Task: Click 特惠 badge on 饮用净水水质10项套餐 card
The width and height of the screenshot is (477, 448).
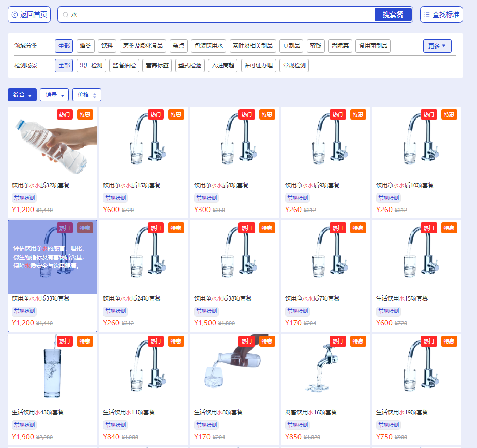Action: [449, 114]
